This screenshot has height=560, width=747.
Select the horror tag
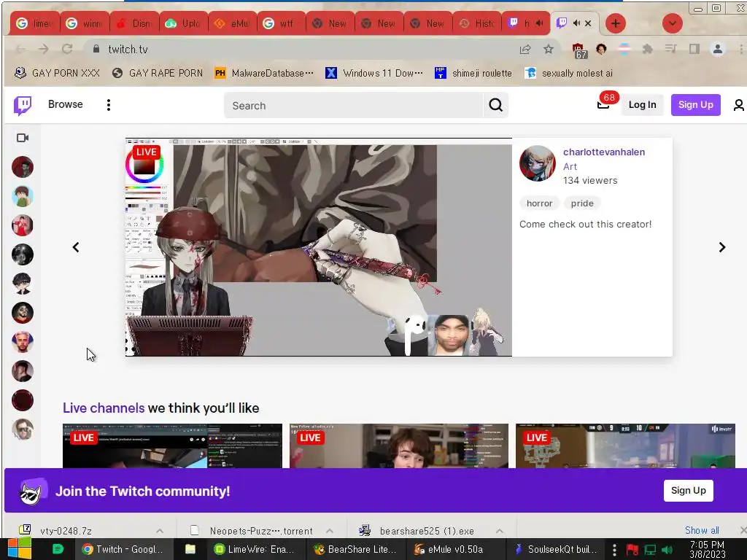point(539,203)
